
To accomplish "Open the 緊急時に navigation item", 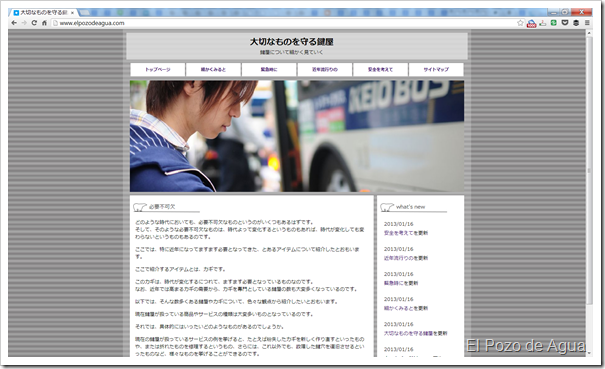I will tap(269, 69).
